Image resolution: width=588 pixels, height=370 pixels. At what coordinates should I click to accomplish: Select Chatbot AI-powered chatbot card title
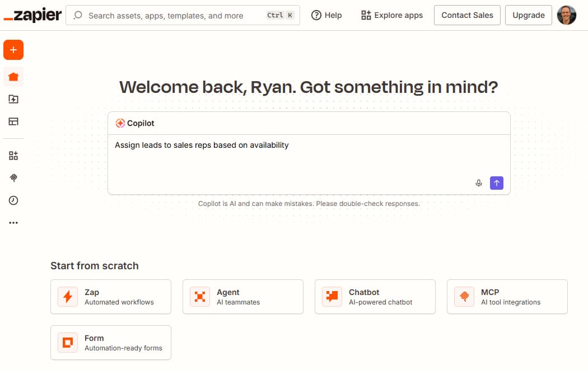pos(364,292)
